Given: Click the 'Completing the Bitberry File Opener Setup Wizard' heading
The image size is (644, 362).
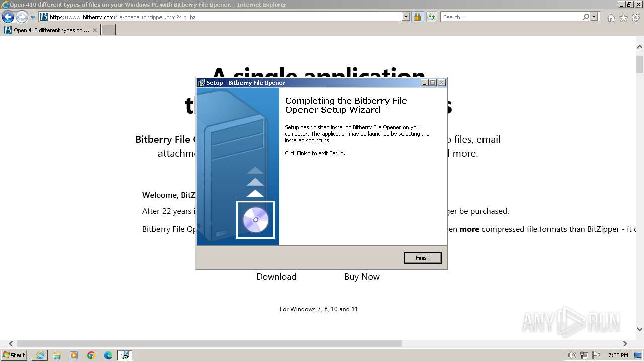Looking at the screenshot, I should tap(346, 105).
